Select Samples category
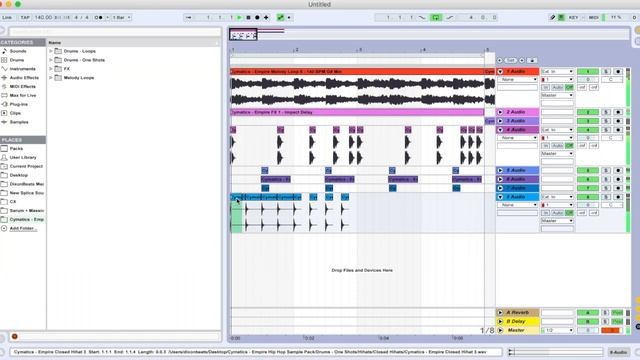This screenshot has width=640, height=360. tap(19, 122)
